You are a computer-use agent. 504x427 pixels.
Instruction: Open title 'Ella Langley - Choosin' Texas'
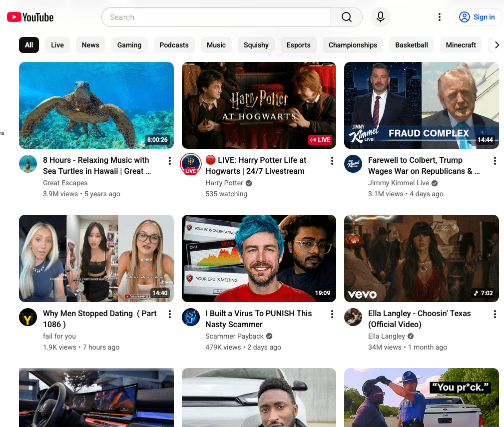pyautogui.click(x=419, y=319)
